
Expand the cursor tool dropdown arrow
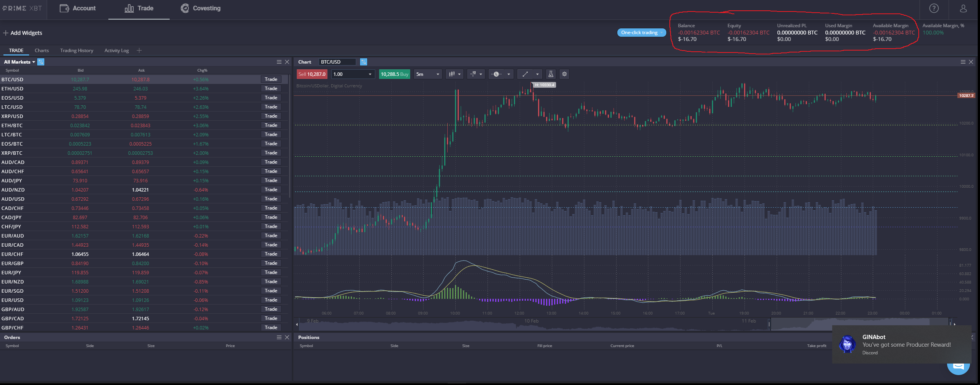click(x=481, y=74)
